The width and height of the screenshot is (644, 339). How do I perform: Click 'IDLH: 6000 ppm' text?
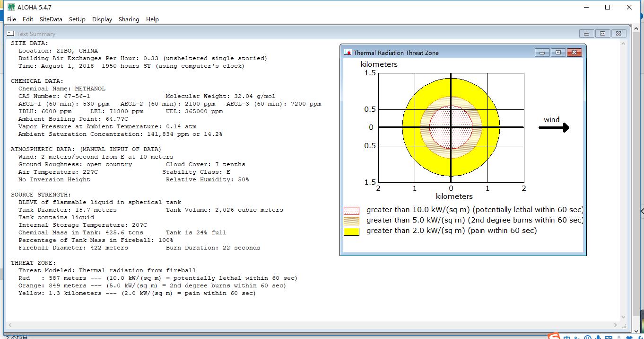click(45, 111)
